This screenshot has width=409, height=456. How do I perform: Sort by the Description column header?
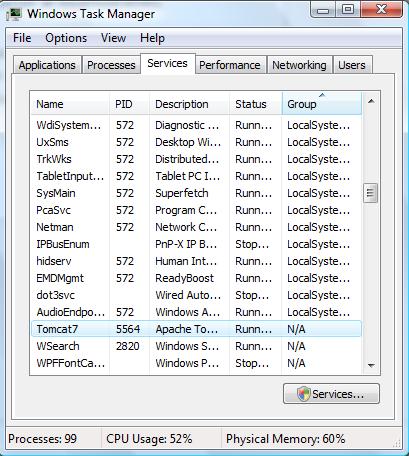(189, 104)
